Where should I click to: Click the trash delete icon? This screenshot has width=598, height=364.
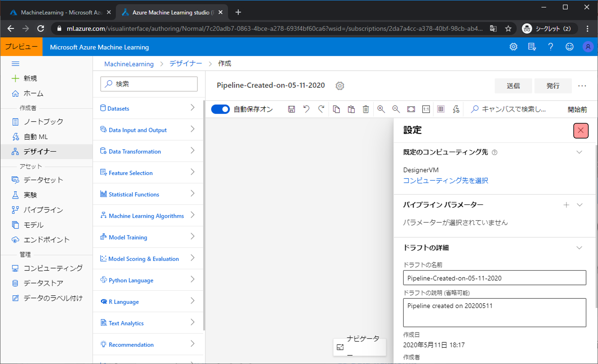click(366, 109)
